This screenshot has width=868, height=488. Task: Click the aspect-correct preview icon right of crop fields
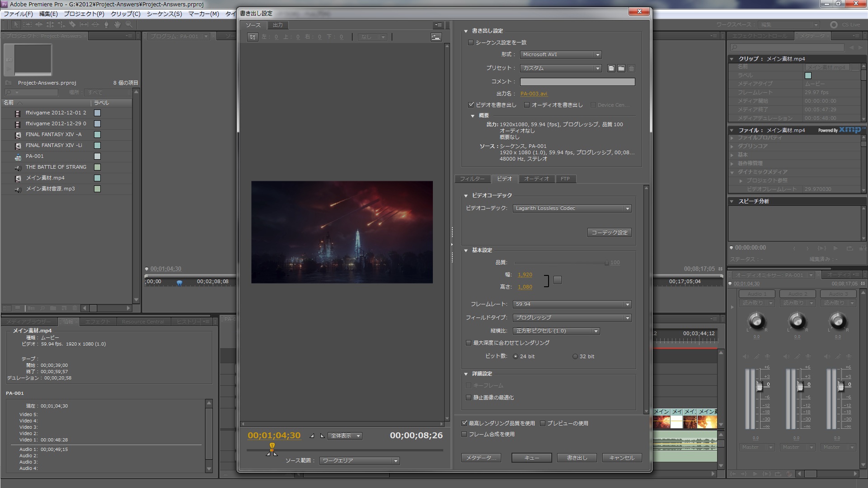[x=436, y=37]
